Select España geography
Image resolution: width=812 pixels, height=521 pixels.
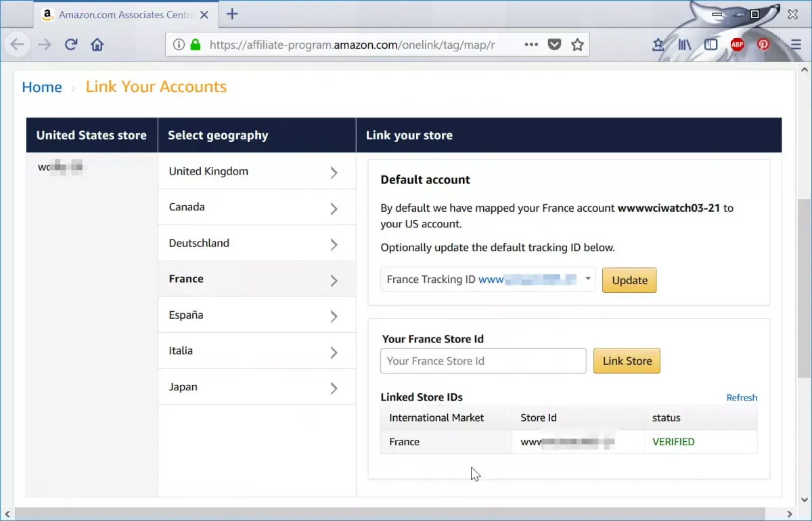pyautogui.click(x=257, y=315)
